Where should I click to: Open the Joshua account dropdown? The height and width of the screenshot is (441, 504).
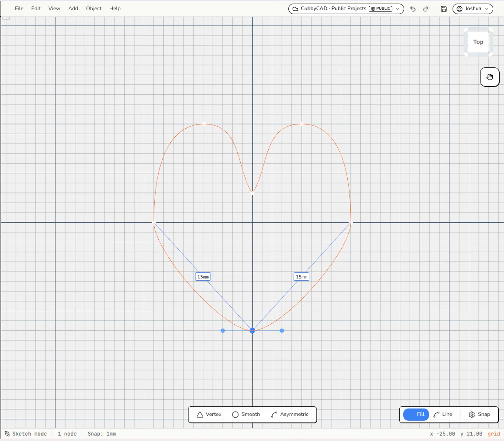[x=472, y=9]
